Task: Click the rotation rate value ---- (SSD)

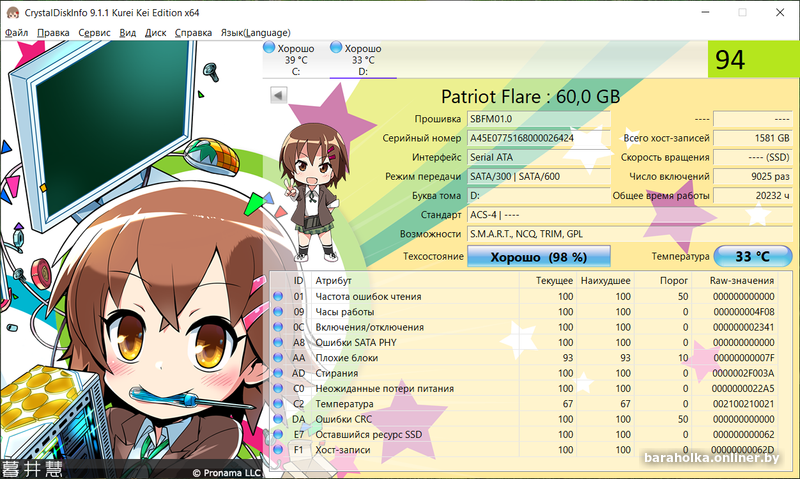Action: point(753,157)
